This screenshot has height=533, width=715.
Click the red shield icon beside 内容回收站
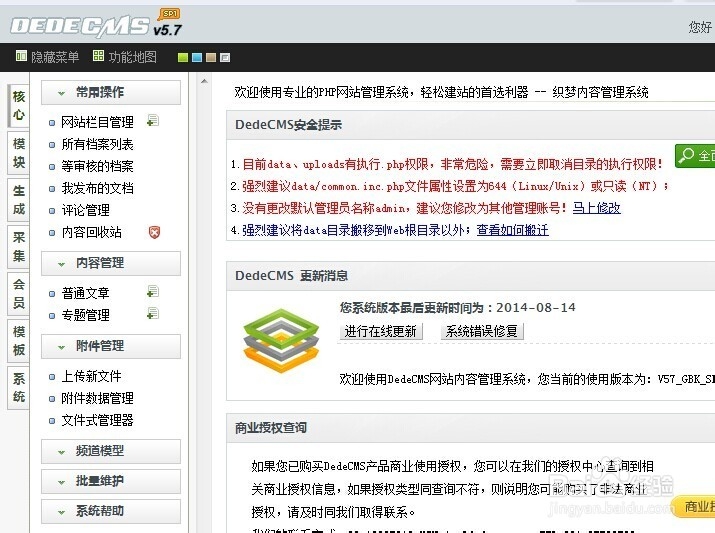point(155,233)
